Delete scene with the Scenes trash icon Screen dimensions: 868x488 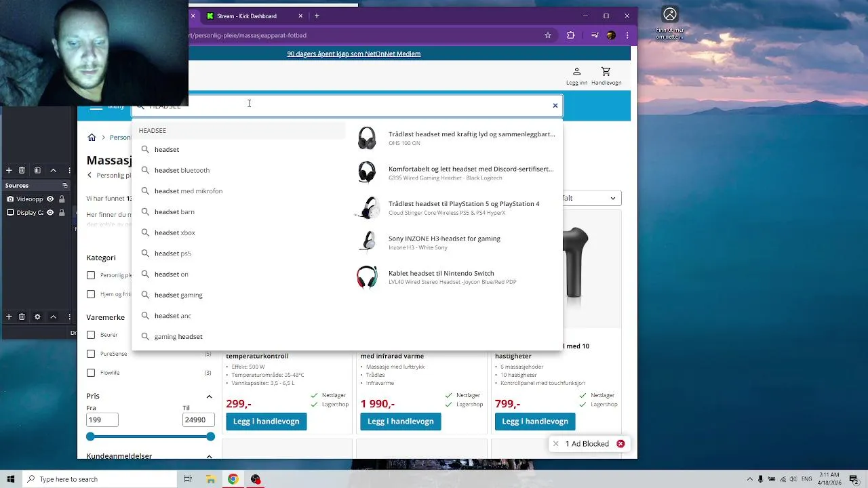click(22, 170)
